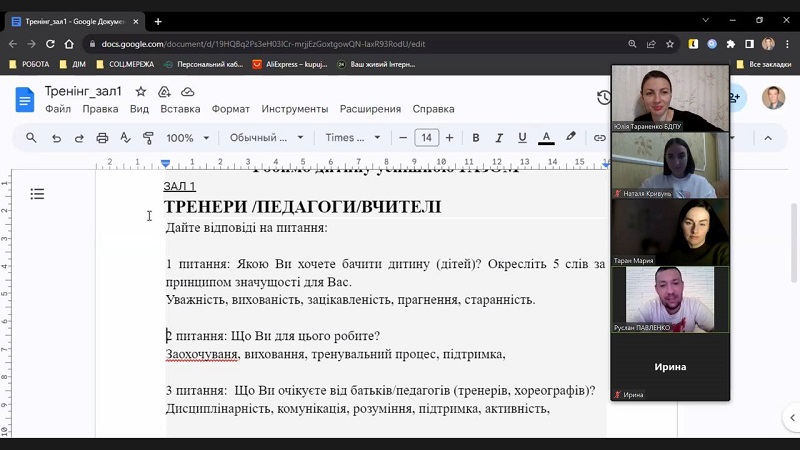The image size is (800, 450).
Task: Print the document with printer icon
Action: click(x=102, y=138)
